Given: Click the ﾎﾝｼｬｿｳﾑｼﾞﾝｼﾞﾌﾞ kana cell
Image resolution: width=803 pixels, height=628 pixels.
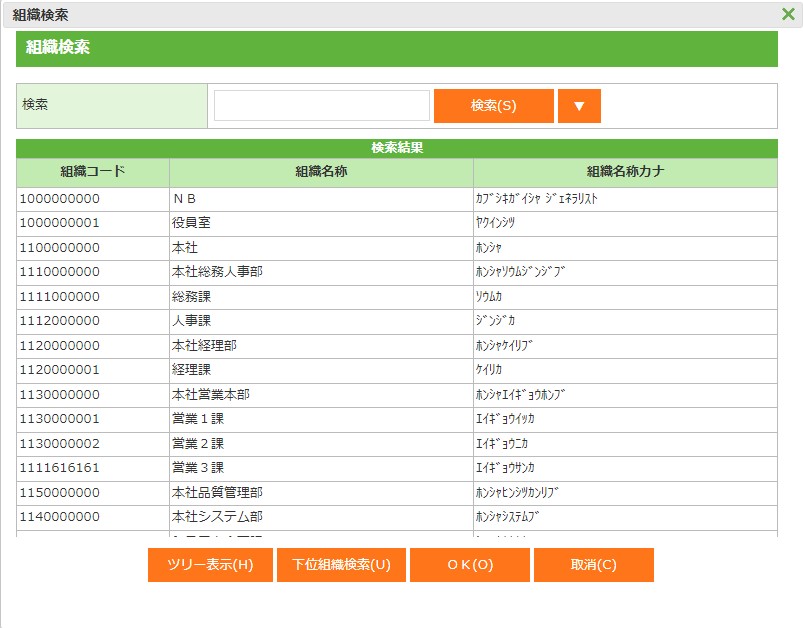Looking at the screenshot, I should coord(625,273).
